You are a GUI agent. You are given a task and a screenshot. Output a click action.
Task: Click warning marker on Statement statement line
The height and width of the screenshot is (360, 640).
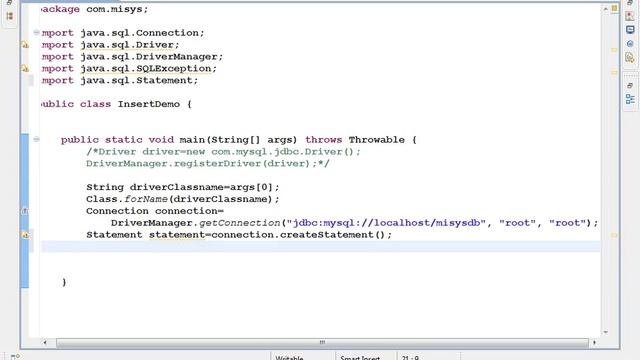pyautogui.click(x=25, y=235)
